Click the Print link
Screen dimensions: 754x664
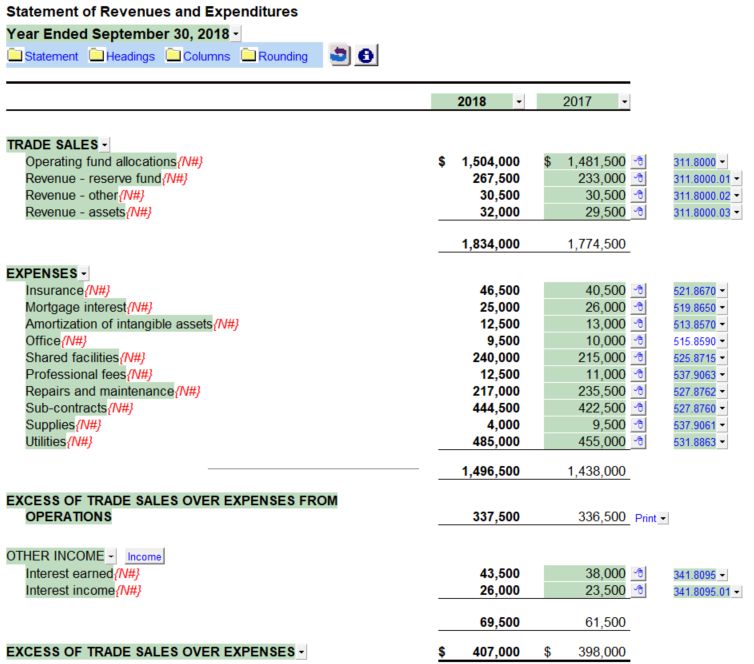pos(645,518)
